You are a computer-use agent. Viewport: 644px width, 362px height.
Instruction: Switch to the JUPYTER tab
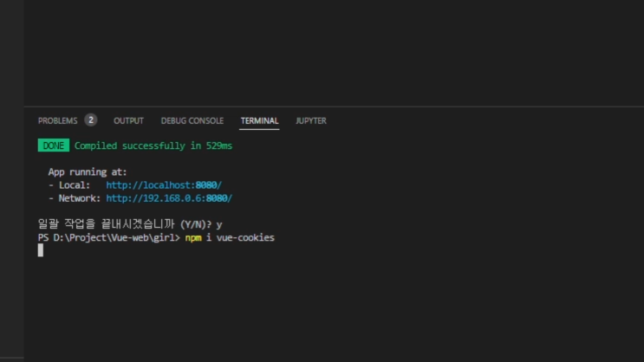point(311,120)
